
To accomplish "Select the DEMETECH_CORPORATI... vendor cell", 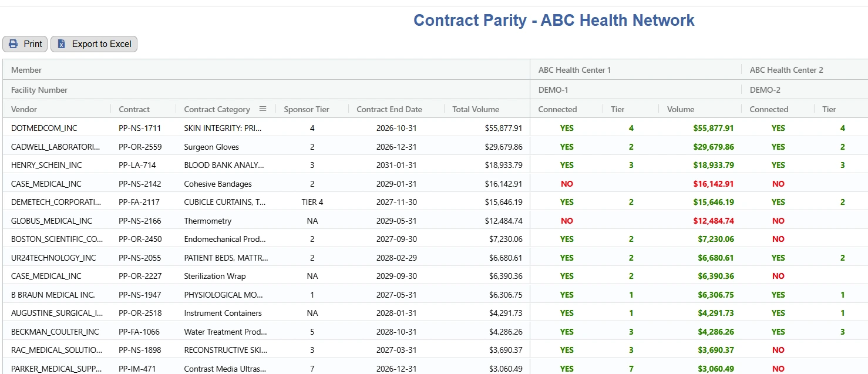I will [x=56, y=202].
